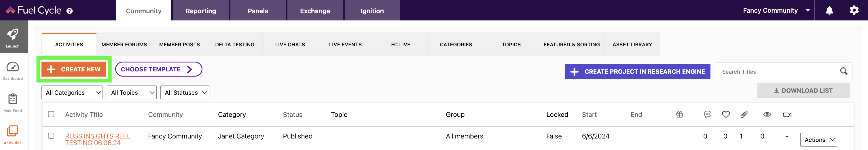Switch to the Reporting top tab
The height and width of the screenshot is (150, 868).
(201, 11)
